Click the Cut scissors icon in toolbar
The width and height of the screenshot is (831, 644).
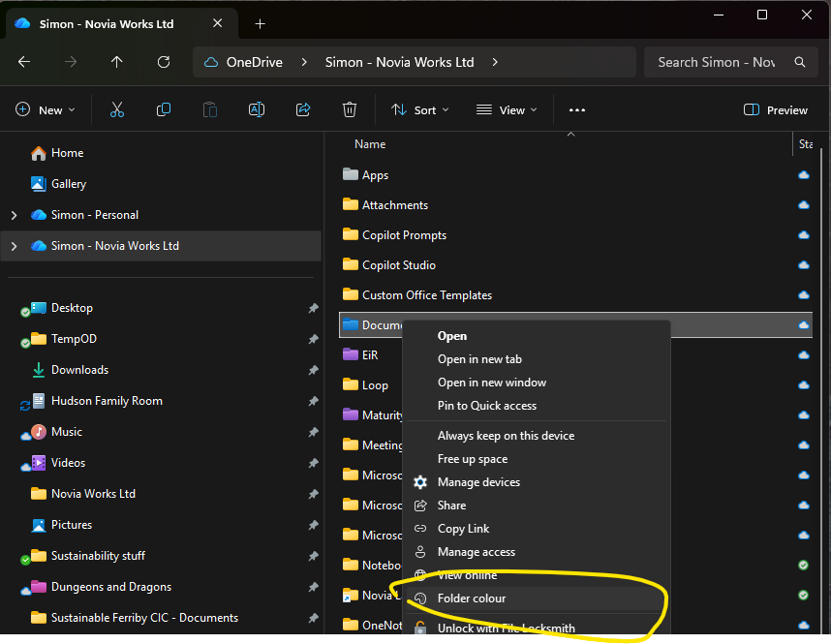pyautogui.click(x=117, y=110)
